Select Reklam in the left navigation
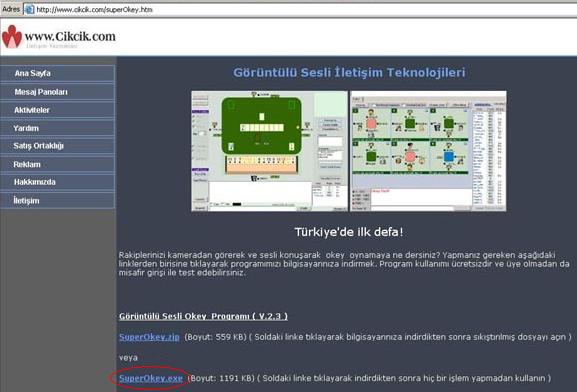The width and height of the screenshot is (577, 392). pos(57,164)
